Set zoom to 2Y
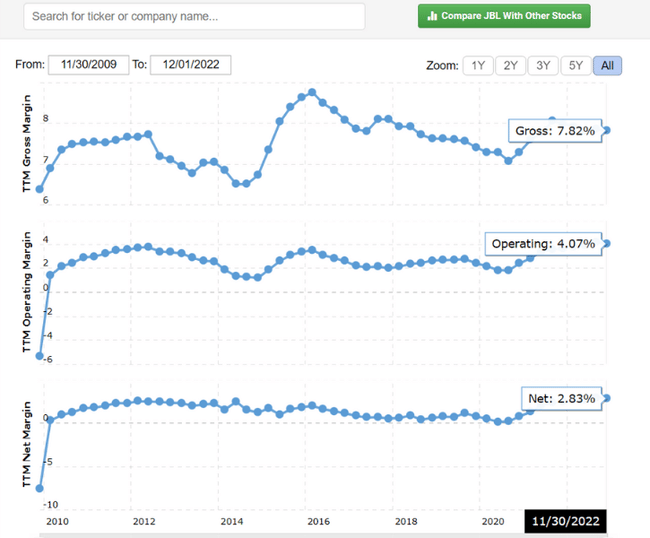Screen dimensions: 650x538 510,65
